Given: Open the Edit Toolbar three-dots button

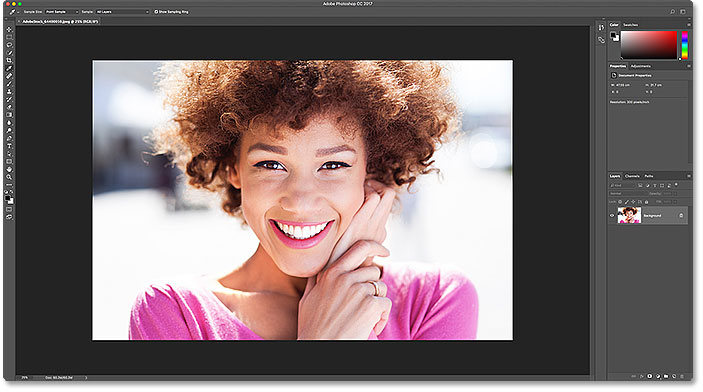Looking at the screenshot, I should [x=9, y=185].
